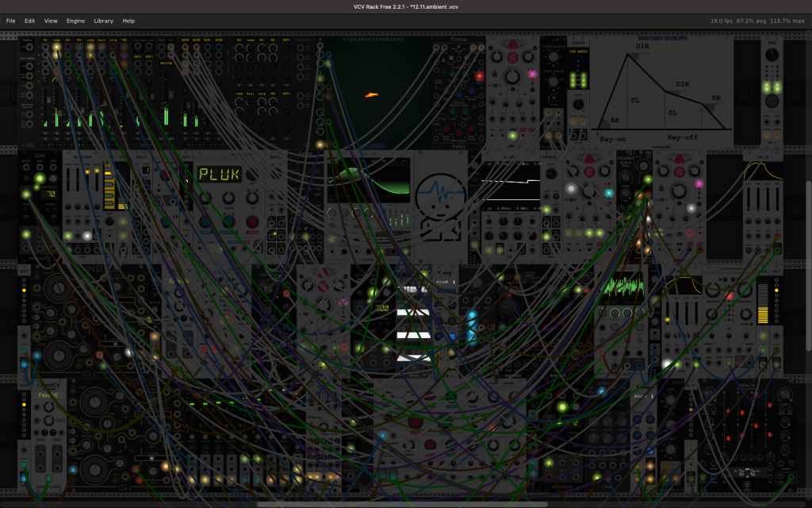Click the TL label on envelope graph
Image resolution: width=812 pixels, height=508 pixels.
(635, 101)
